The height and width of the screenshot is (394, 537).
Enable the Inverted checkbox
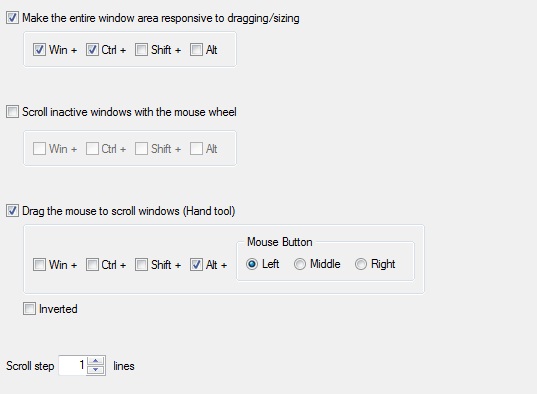pyautogui.click(x=29, y=309)
